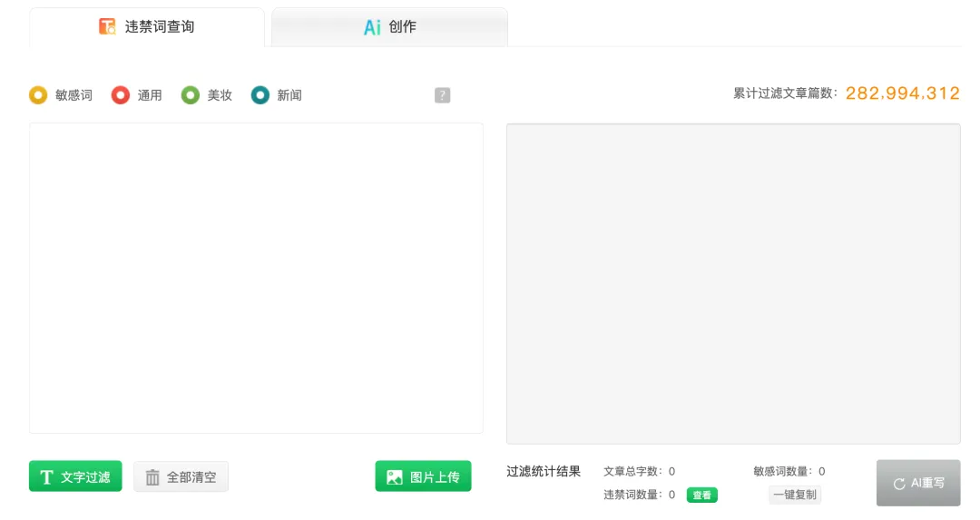Clear everything with 全部清空 button

(x=181, y=476)
